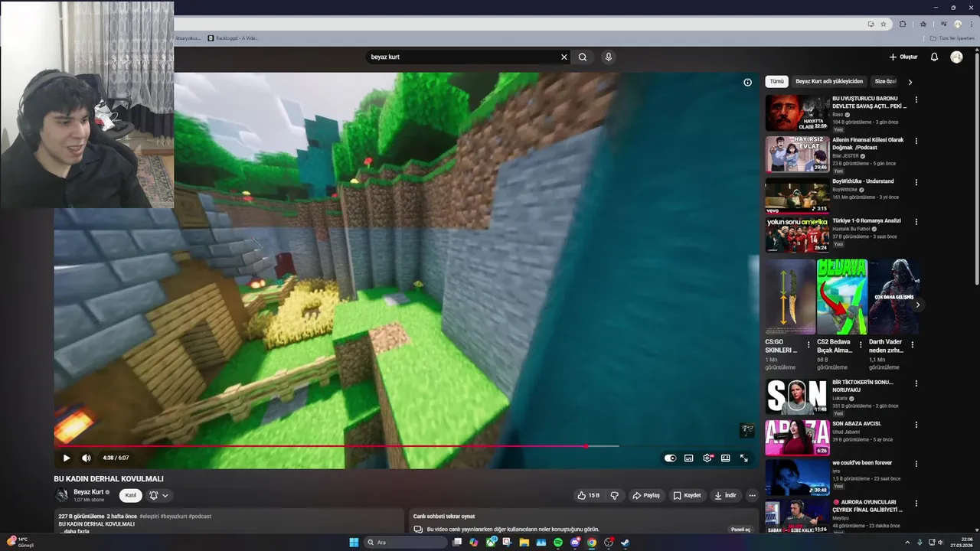The height and width of the screenshot is (551, 980).
Task: Click the taskbar Ara search box
Action: click(406, 543)
